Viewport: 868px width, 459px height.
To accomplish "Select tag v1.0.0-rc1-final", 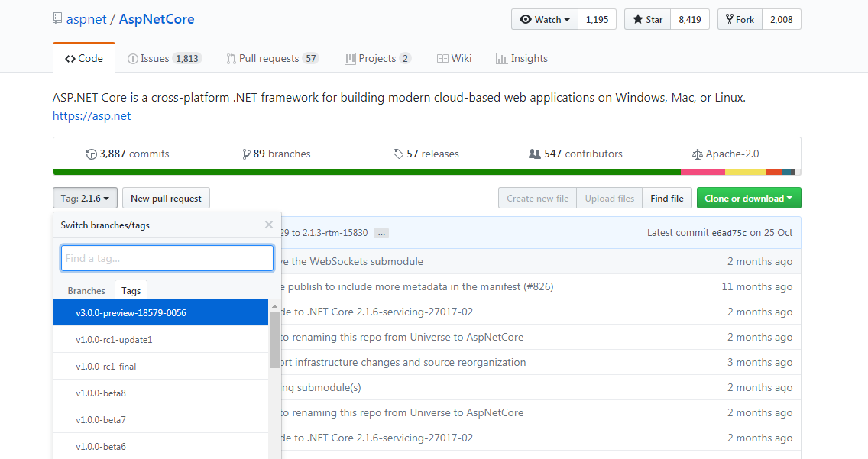I will [x=160, y=366].
